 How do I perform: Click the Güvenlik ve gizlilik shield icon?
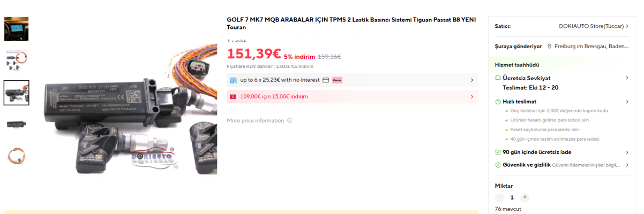498,165
